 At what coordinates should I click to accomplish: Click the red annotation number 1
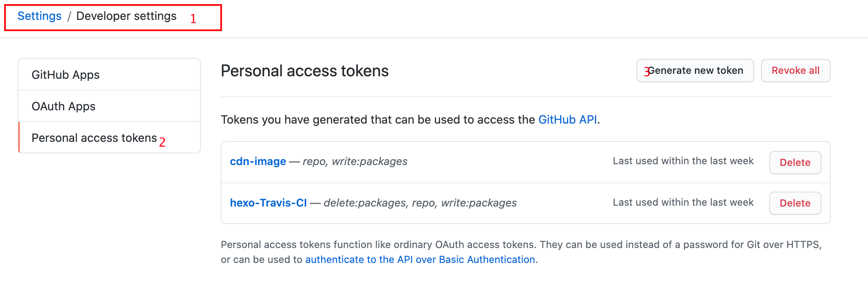coord(193,19)
